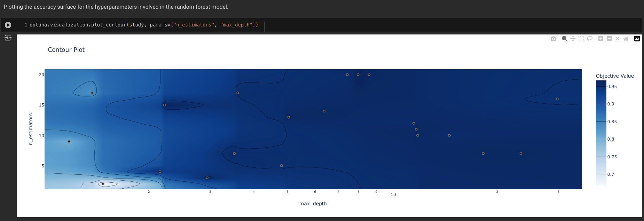Select the Pan tool in plot modebar

(x=573, y=39)
